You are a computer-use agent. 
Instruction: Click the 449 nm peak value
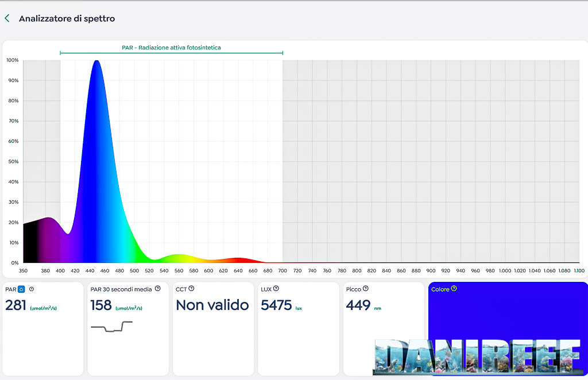[x=358, y=305]
